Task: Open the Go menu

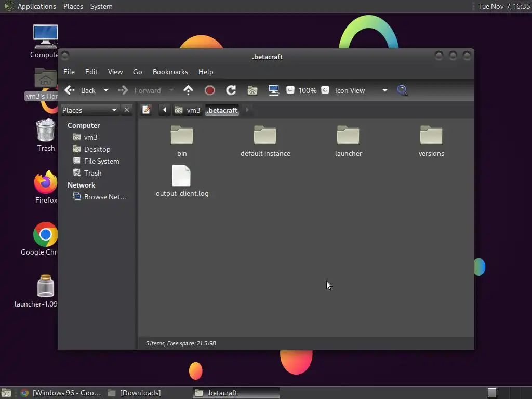Action: [x=137, y=72]
